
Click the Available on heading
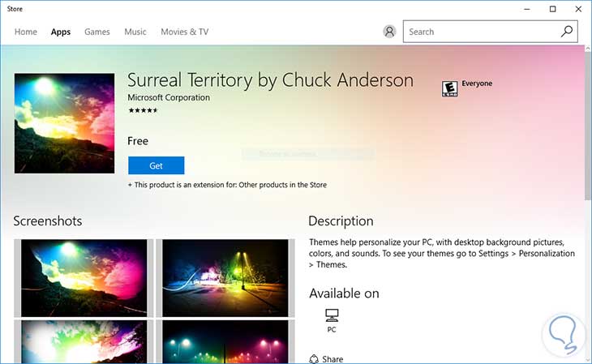[344, 293]
